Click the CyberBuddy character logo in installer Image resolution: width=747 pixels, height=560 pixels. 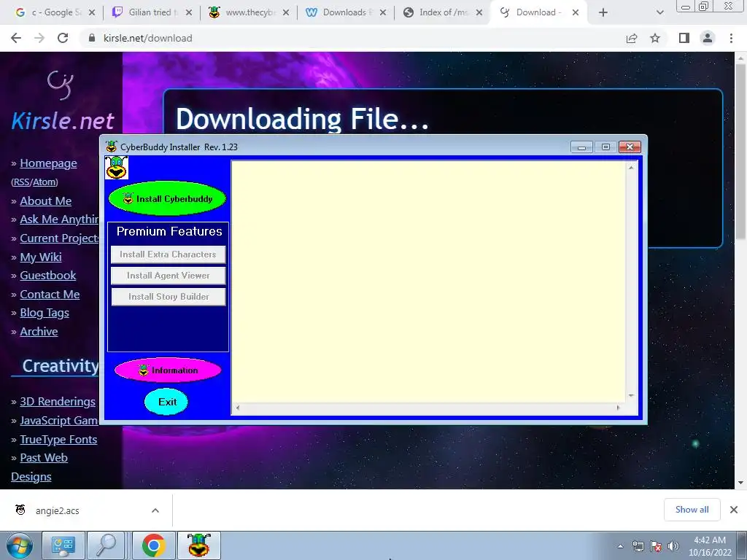point(116,168)
